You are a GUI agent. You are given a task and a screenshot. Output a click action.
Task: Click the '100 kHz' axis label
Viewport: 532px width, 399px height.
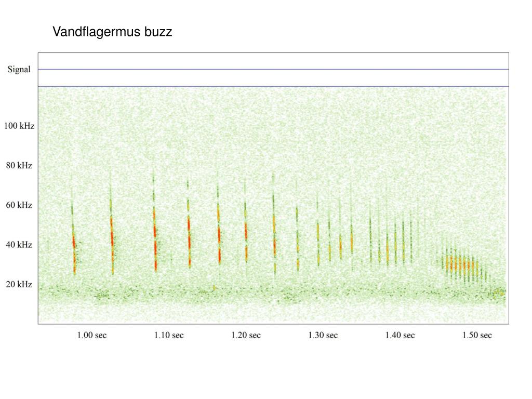coord(19,126)
